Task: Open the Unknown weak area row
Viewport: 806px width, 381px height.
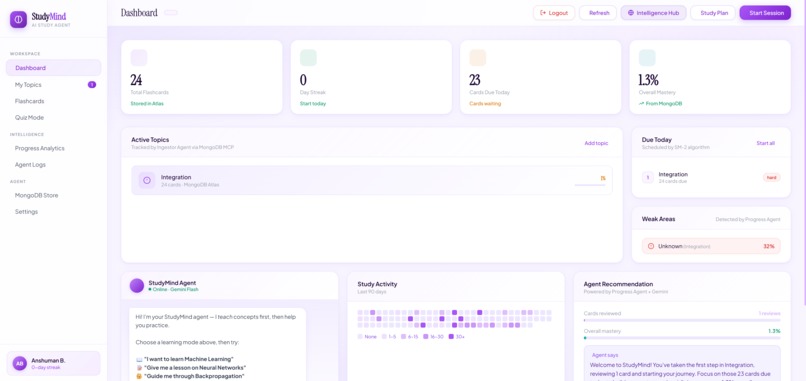Action: 711,246
